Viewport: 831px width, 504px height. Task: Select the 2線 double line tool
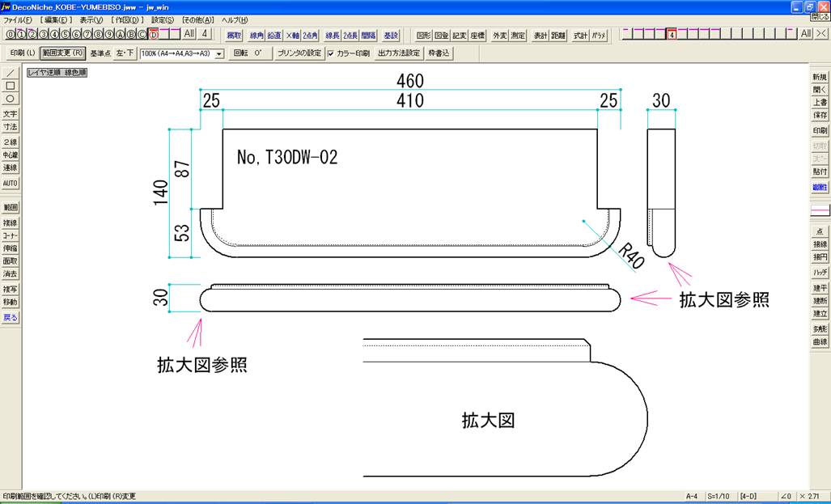(x=10, y=142)
